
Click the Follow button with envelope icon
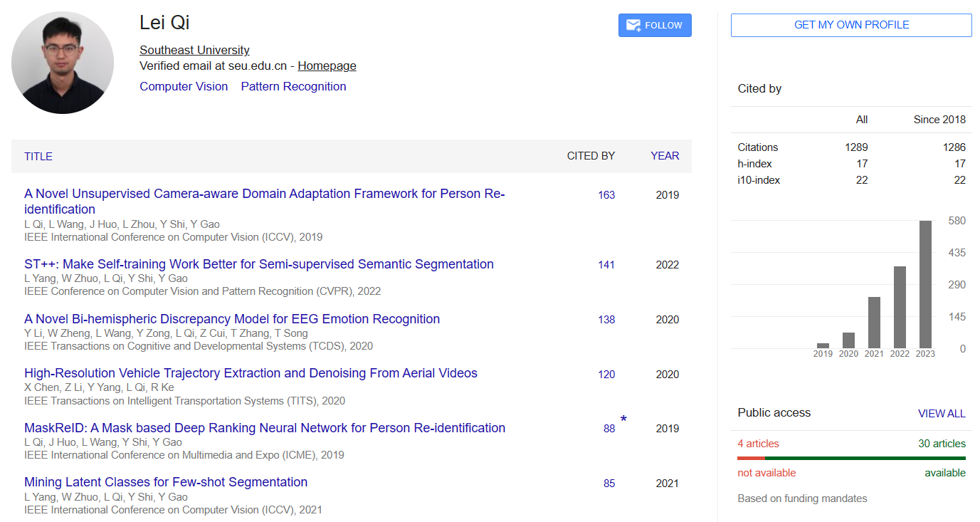(655, 26)
